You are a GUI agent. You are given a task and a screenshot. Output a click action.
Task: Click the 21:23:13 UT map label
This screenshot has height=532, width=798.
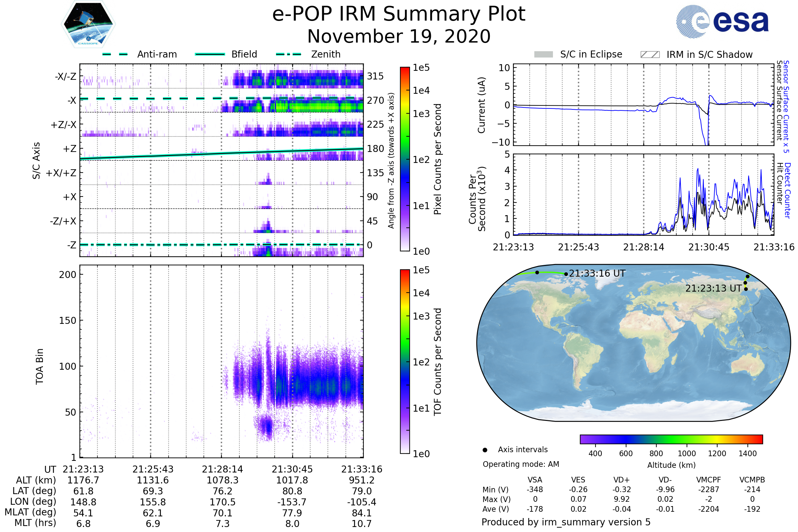(x=713, y=288)
